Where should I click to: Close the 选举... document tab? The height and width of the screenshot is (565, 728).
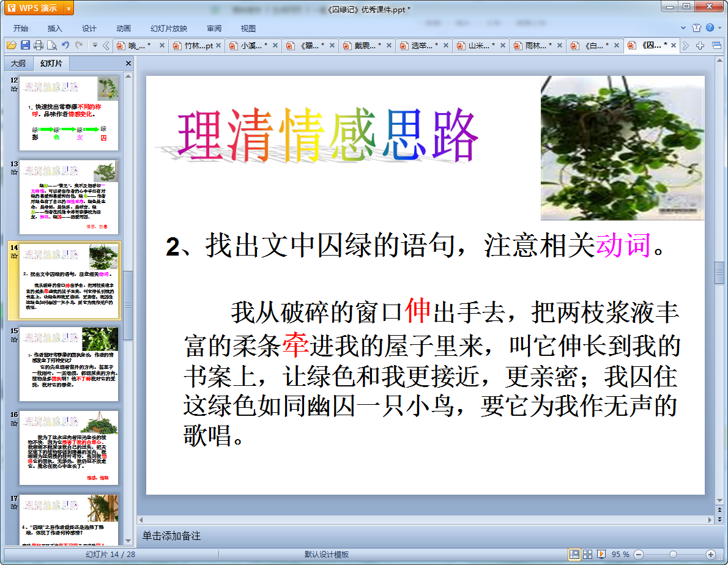pos(446,45)
